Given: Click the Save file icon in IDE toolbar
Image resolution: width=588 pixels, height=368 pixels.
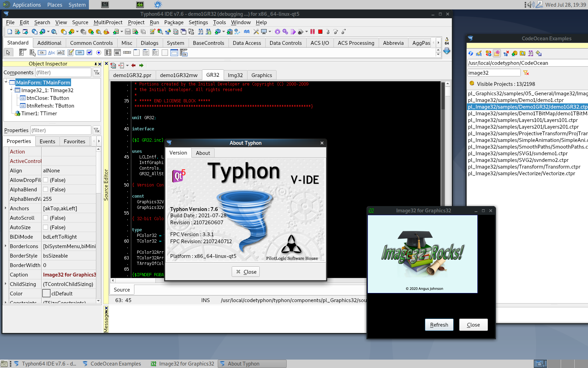Looking at the screenshot, I should [x=128, y=32].
